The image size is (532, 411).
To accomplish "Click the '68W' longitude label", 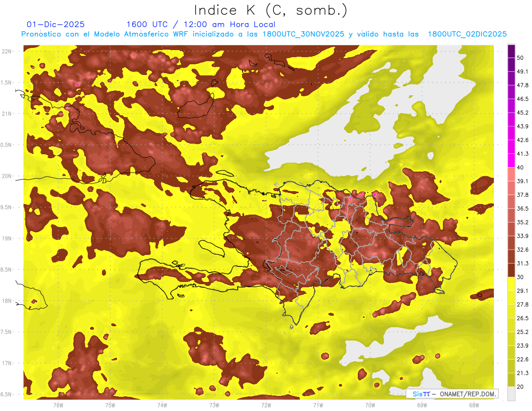I will 473,405.
